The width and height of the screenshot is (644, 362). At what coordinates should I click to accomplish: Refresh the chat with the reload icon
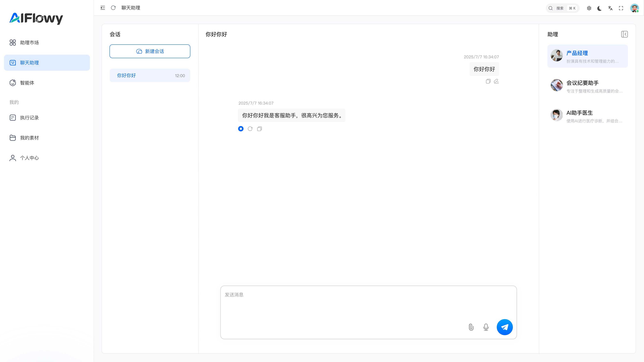113,8
